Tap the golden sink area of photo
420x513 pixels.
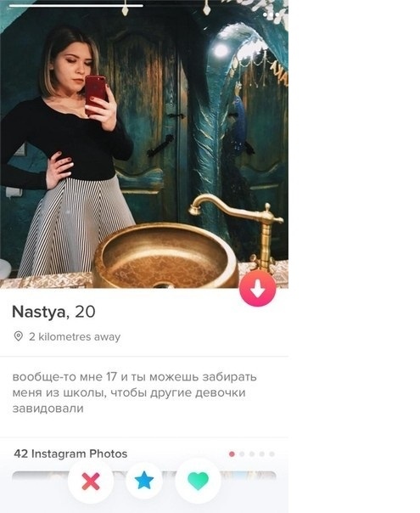[x=165, y=256]
